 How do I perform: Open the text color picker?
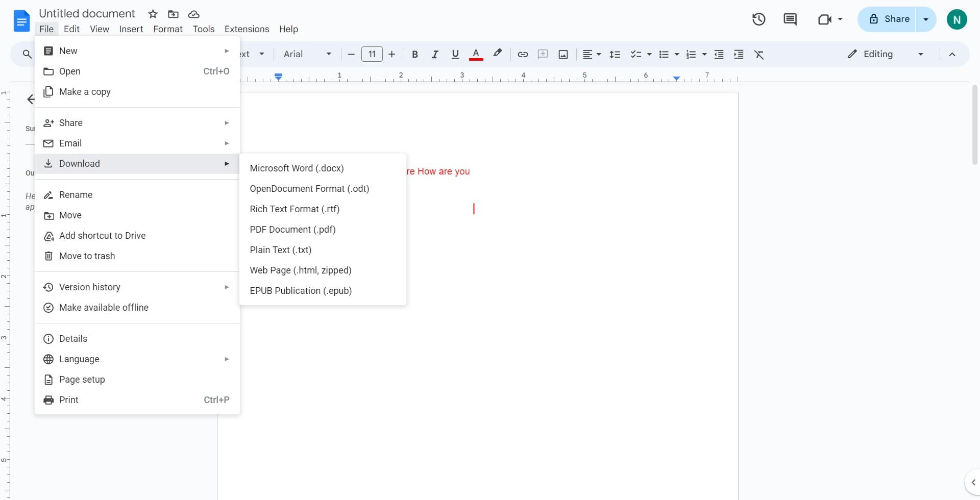[x=476, y=54]
